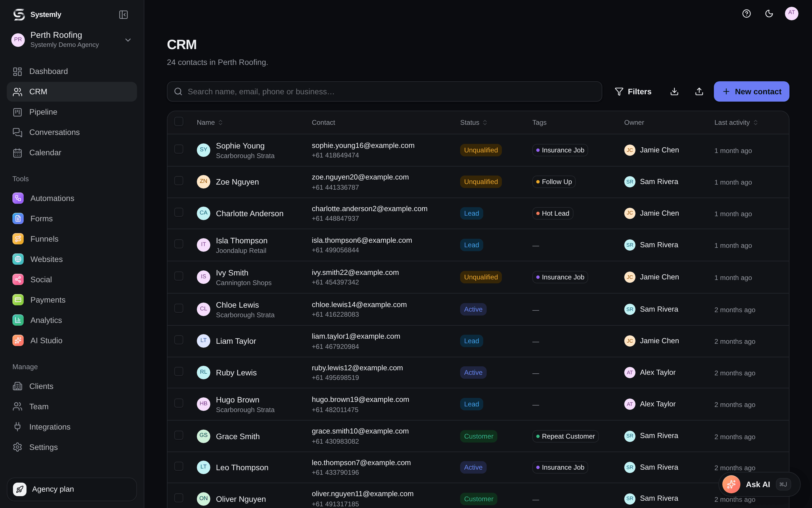
Task: Open Clients in Manage section
Action: pyautogui.click(x=72, y=386)
